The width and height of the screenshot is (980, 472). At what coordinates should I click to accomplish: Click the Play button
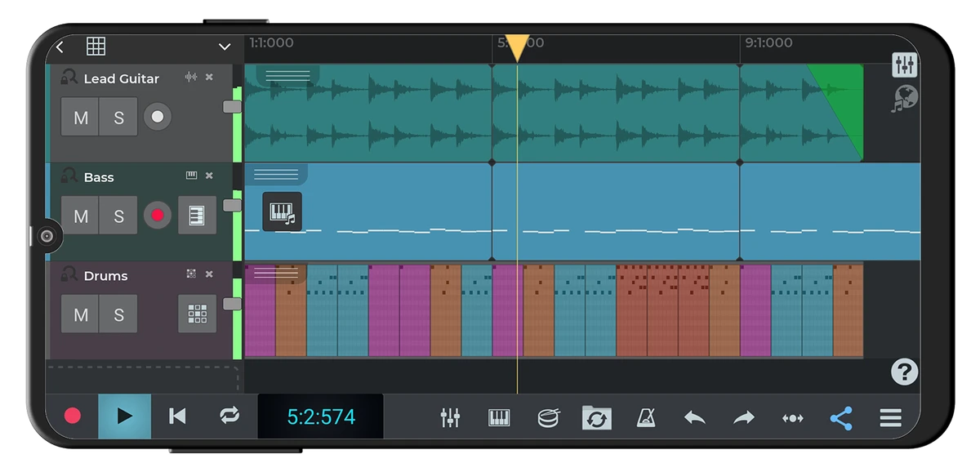coord(125,416)
